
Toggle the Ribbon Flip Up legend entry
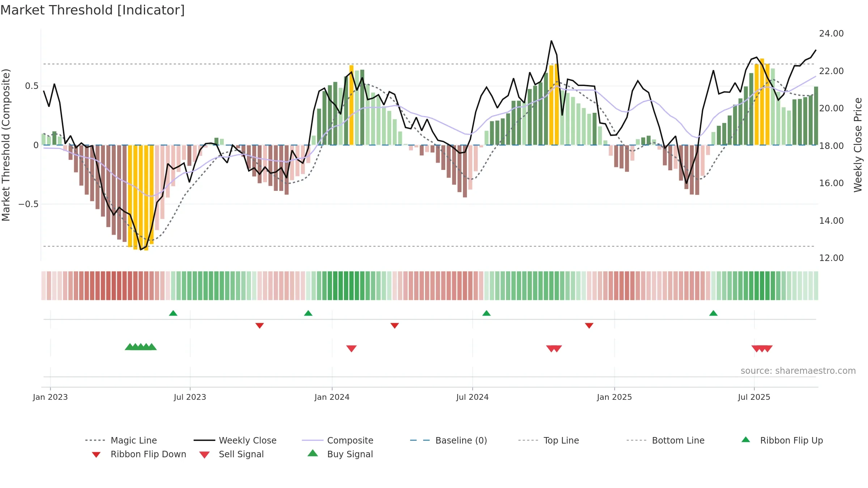782,440
